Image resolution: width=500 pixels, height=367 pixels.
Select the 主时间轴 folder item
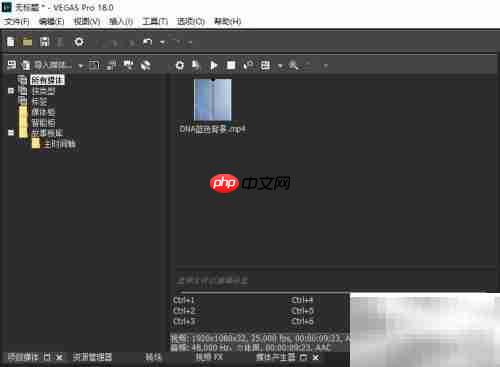click(x=59, y=144)
